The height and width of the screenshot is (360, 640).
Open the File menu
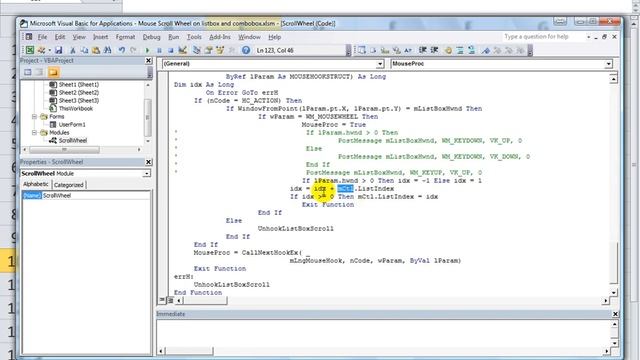[42, 37]
